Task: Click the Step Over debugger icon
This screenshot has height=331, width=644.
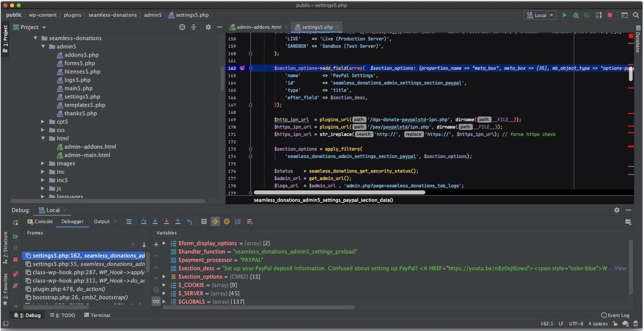Action: pos(143,222)
